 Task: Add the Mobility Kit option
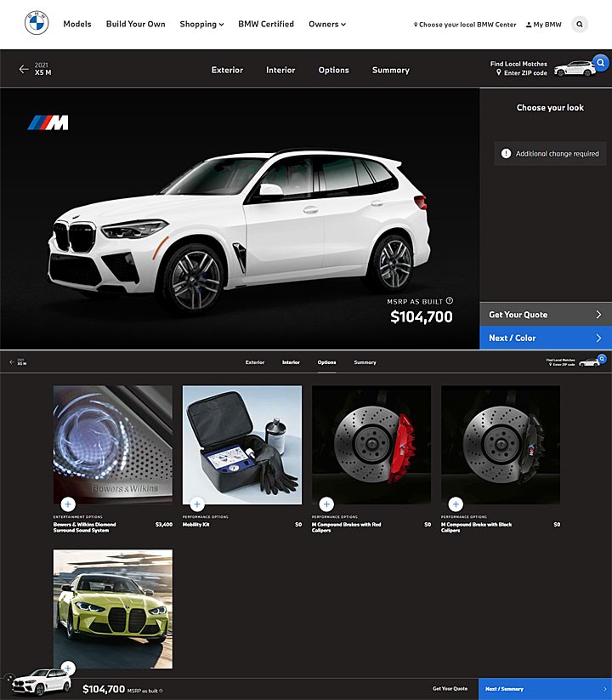(197, 504)
